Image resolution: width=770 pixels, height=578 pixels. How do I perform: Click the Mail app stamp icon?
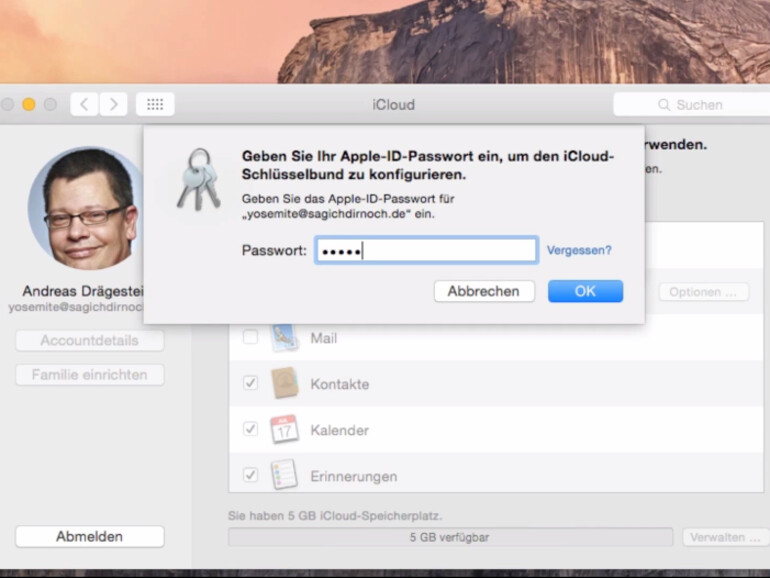tap(284, 337)
